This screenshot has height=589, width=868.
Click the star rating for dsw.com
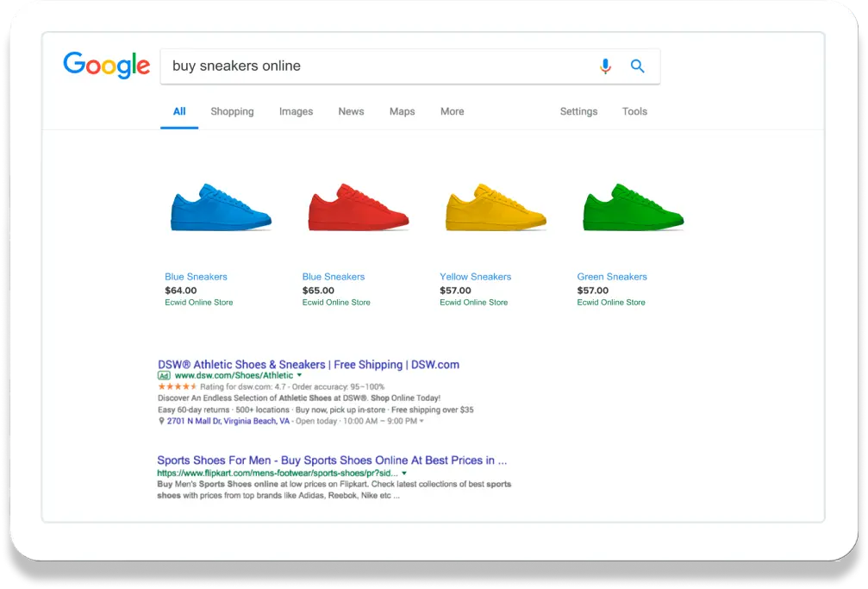(178, 386)
